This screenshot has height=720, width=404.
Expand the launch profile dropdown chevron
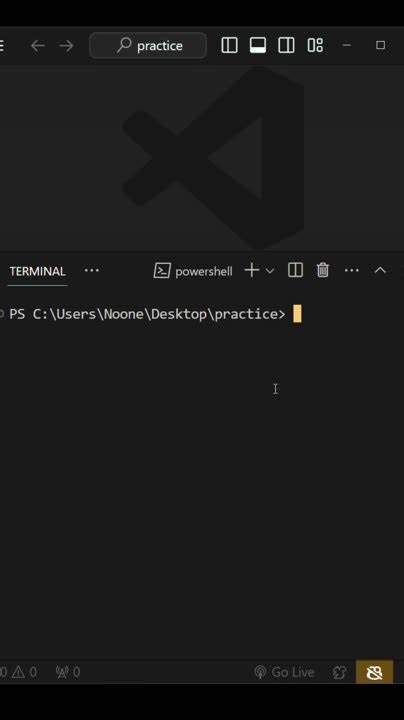point(270,271)
